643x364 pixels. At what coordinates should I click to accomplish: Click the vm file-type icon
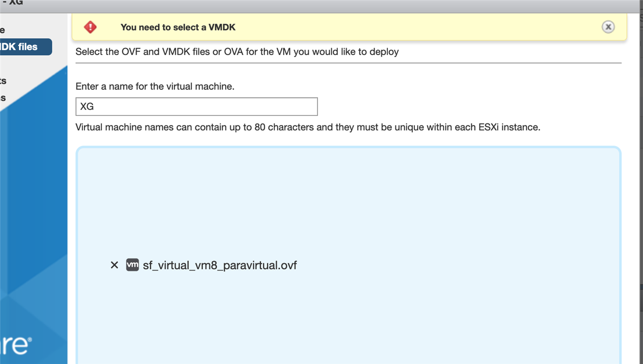[132, 265]
